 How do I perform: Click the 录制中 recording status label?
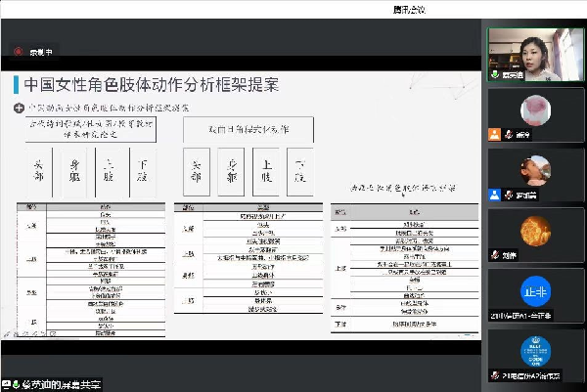click(x=40, y=51)
